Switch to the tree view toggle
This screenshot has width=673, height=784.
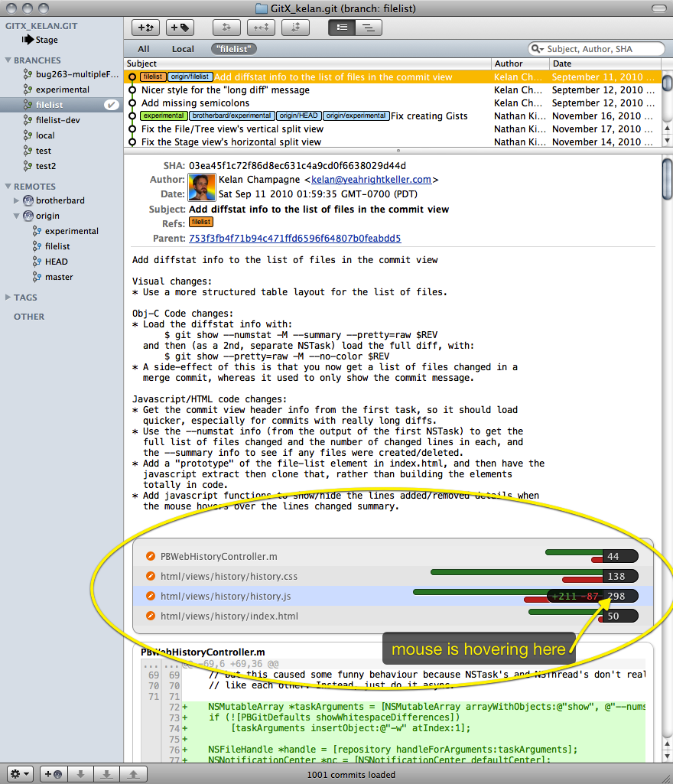tap(369, 28)
